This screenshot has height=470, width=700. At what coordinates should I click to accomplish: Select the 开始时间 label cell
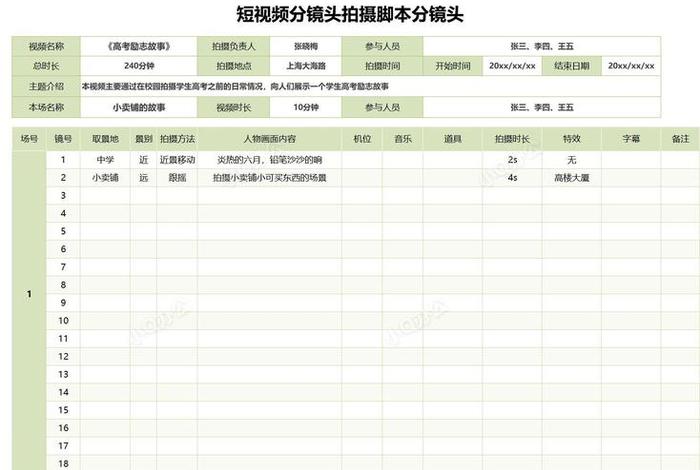pos(453,66)
